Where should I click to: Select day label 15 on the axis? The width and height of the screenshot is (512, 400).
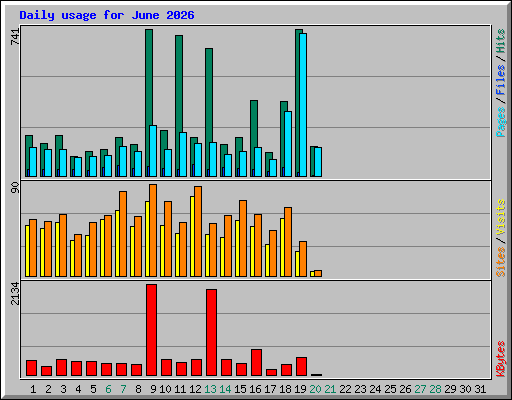pyautogui.click(x=240, y=389)
